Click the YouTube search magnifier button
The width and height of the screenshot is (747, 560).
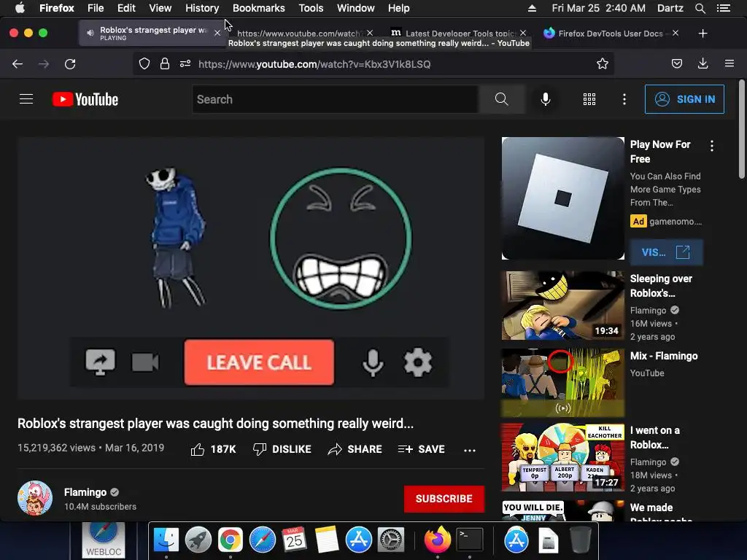tap(501, 99)
